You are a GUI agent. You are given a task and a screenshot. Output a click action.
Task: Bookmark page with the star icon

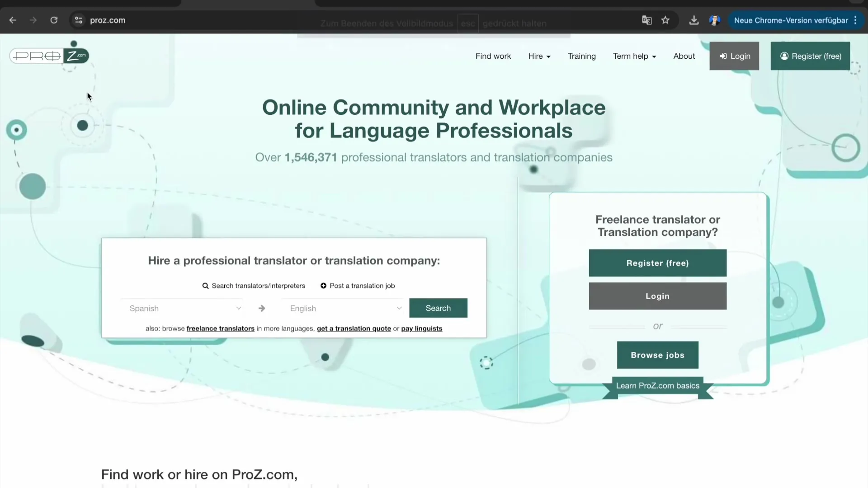[665, 20]
